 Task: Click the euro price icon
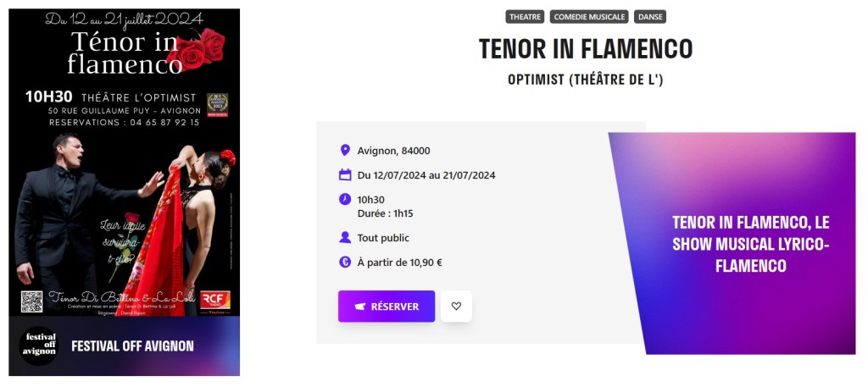[345, 263]
